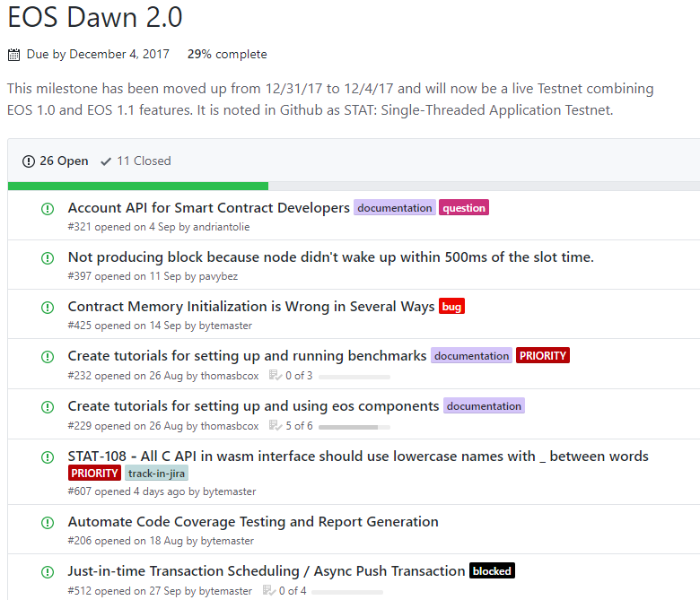Click open-issue icon for Contract Memory Initialization
The width and height of the screenshot is (700, 600).
tap(48, 308)
